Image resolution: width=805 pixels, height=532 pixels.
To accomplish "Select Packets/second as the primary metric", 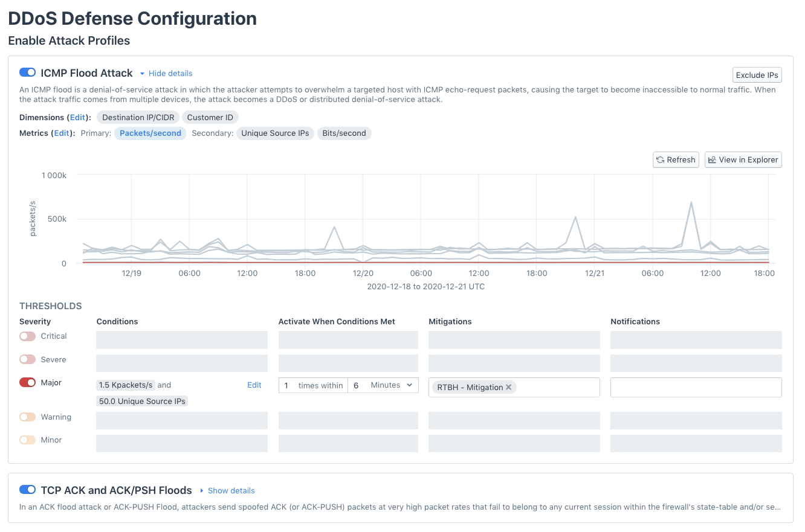I will click(149, 133).
